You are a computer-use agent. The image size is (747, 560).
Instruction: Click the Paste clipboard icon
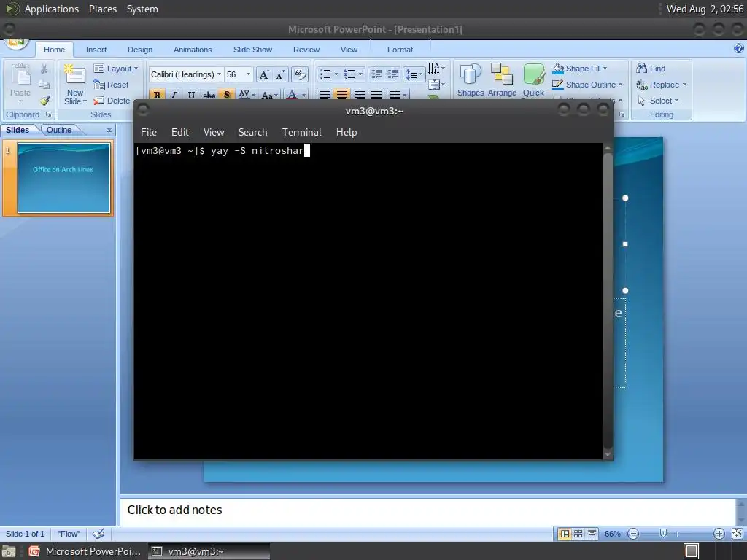click(20, 75)
